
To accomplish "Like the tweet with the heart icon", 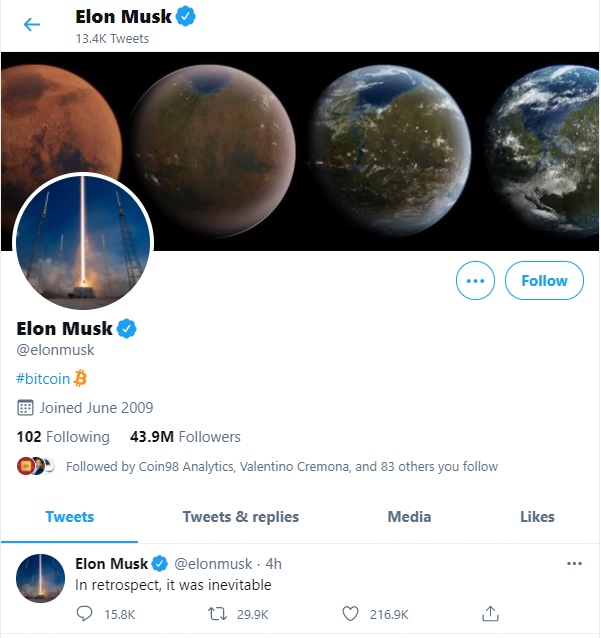I will pyautogui.click(x=351, y=612).
